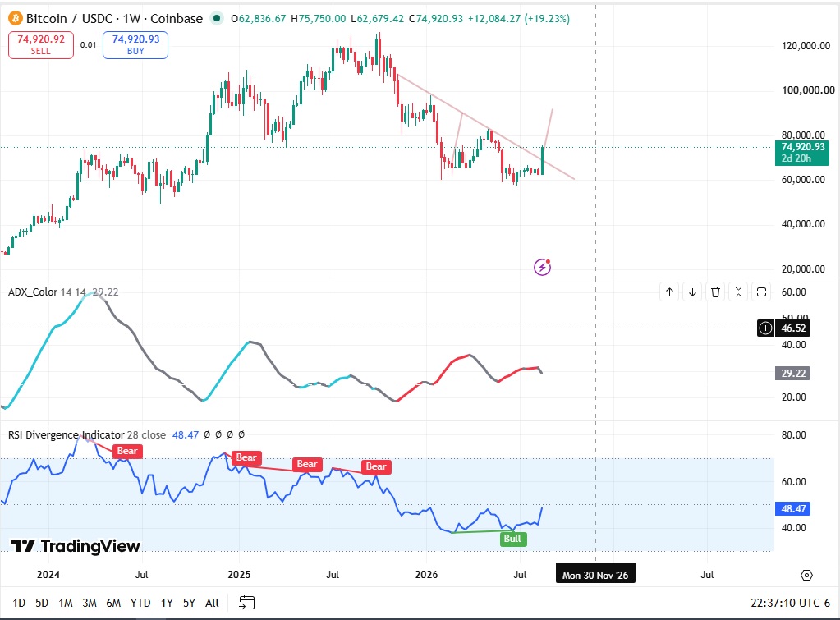Set range to YTD
This screenshot has width=840, height=620.
pos(140,603)
